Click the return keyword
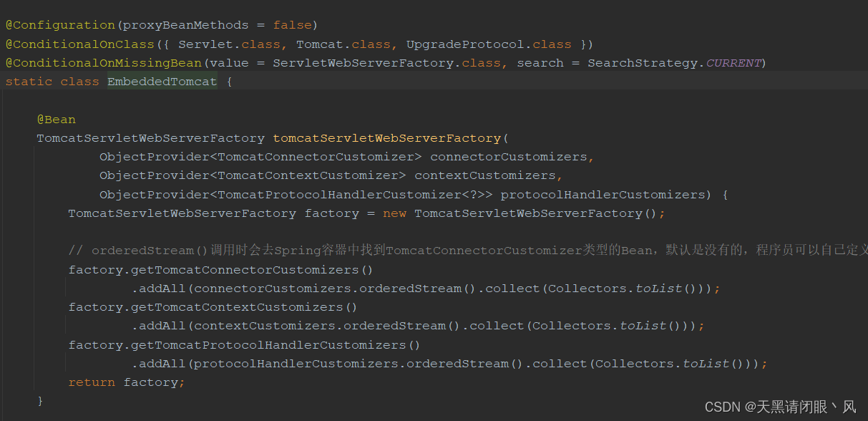This screenshot has width=868, height=421. (x=92, y=382)
